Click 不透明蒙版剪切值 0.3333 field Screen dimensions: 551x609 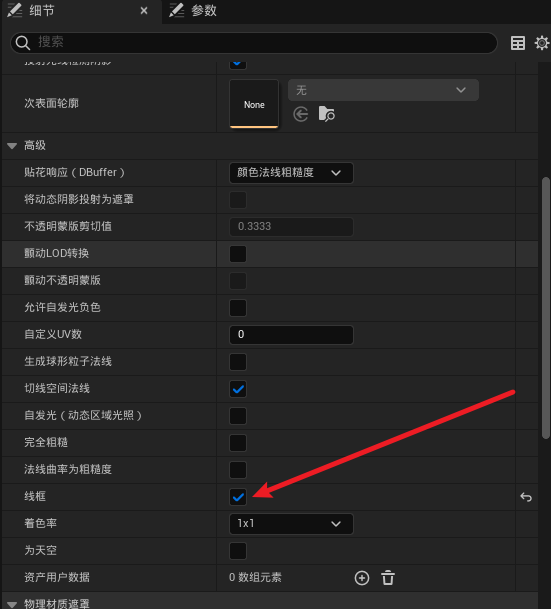(291, 227)
